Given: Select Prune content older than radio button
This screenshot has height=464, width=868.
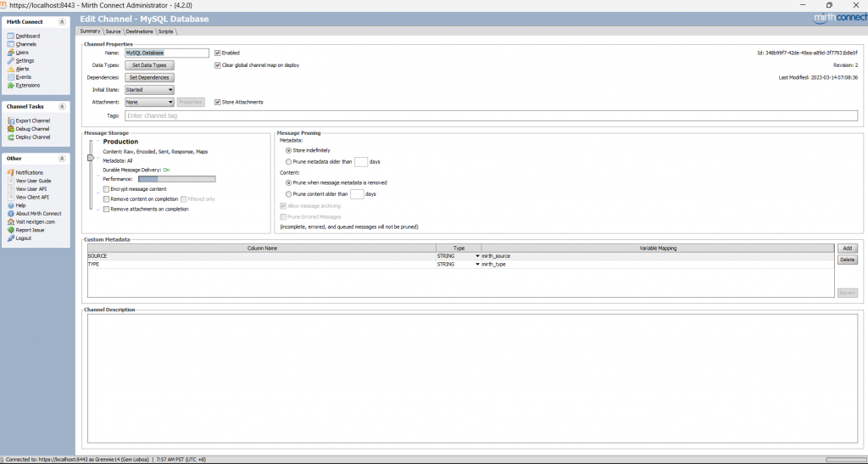Looking at the screenshot, I should point(288,194).
